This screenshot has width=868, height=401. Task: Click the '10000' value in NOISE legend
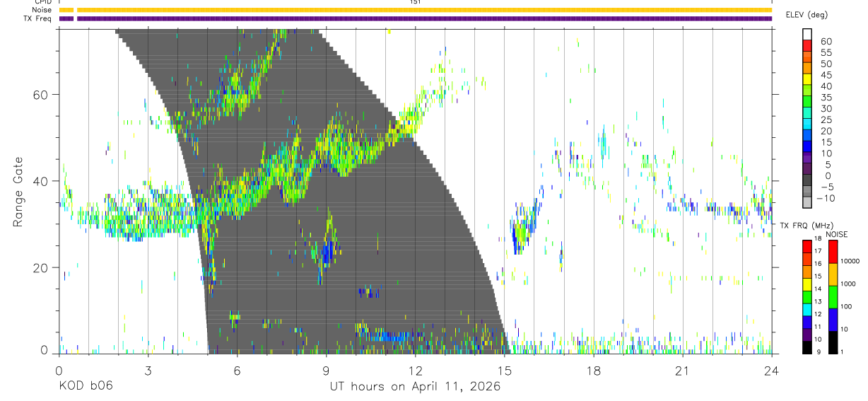(x=850, y=261)
